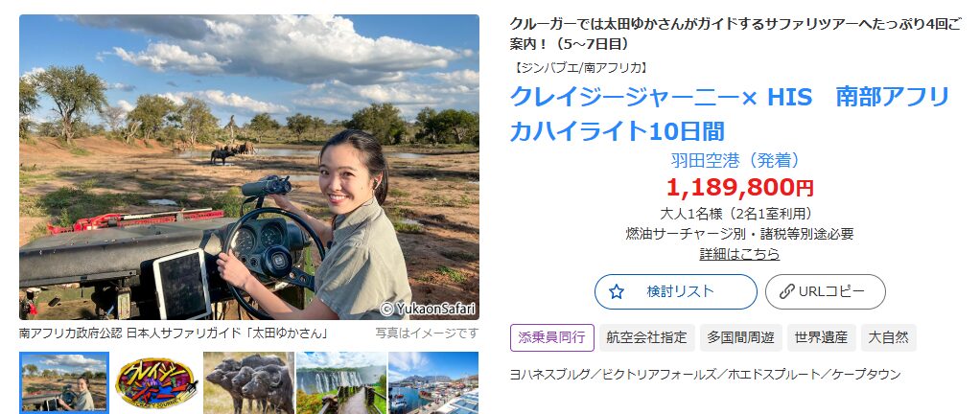Screen dimensions: 980x414
Task: Click the link icon beside URLコピー
Action: point(787,291)
